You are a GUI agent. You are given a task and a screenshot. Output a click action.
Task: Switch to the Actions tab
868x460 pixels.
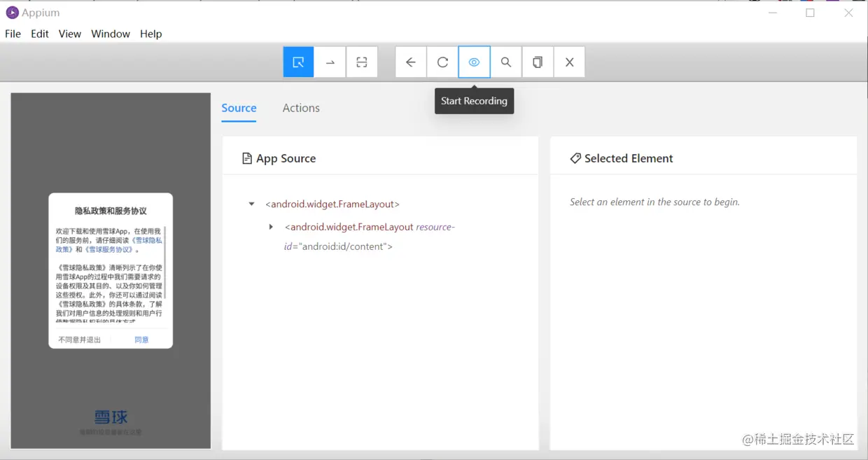pos(301,108)
